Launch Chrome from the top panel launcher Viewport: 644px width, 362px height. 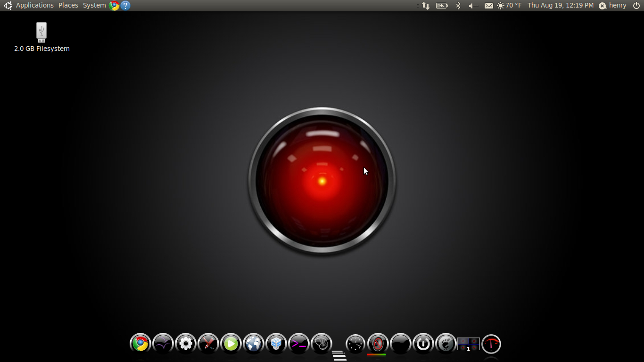[114, 6]
